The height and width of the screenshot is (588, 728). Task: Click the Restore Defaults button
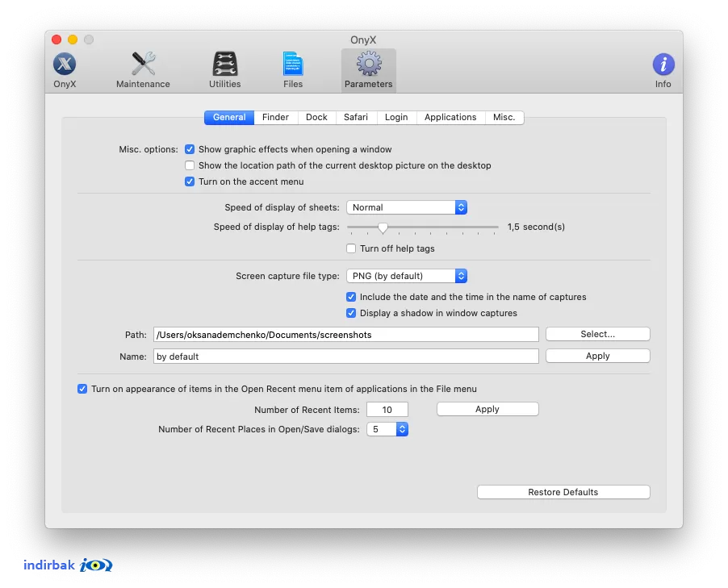point(563,492)
